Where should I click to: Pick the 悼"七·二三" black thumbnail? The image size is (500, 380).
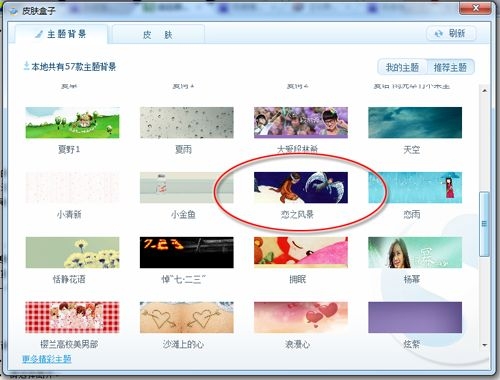[x=187, y=253]
